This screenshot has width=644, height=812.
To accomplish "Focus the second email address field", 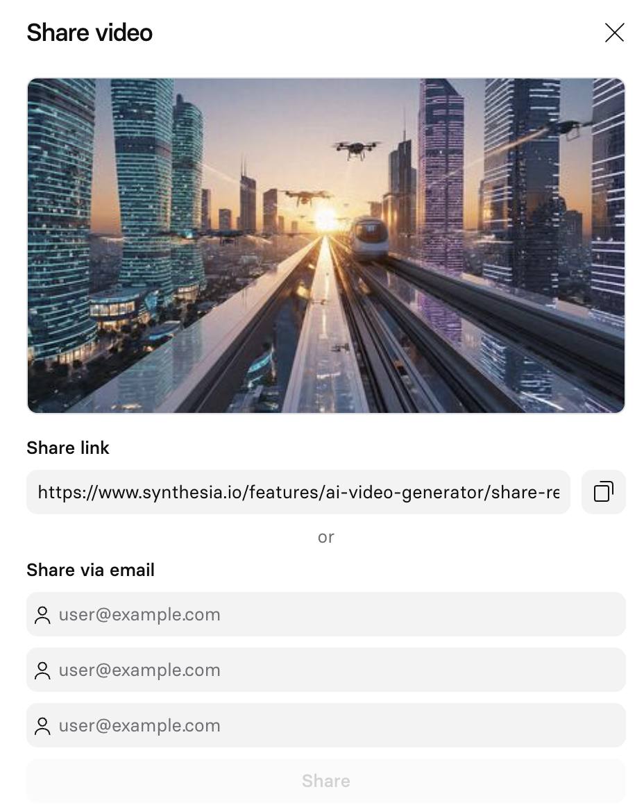I will [326, 670].
